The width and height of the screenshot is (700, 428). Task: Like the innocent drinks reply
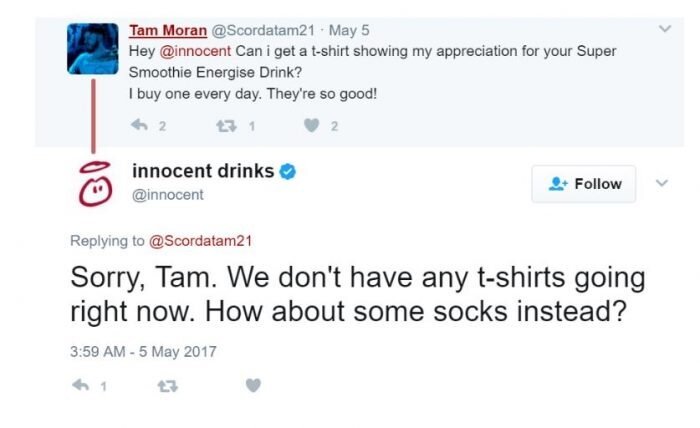click(x=253, y=385)
